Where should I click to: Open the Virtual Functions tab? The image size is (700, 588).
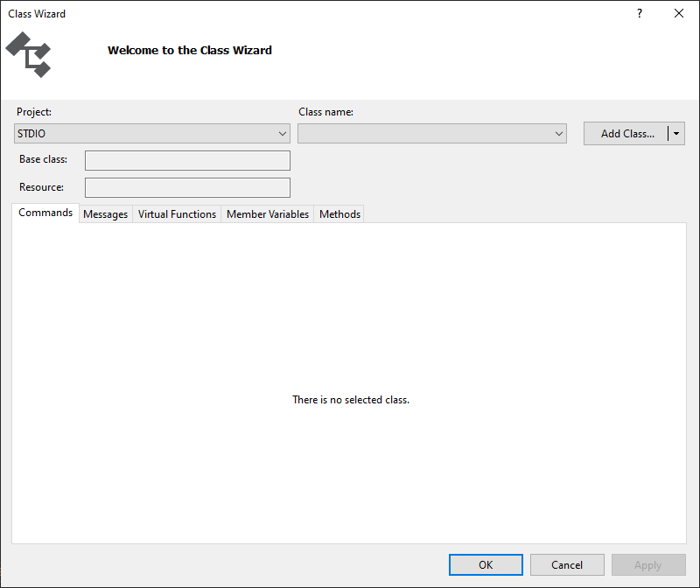pos(177,214)
